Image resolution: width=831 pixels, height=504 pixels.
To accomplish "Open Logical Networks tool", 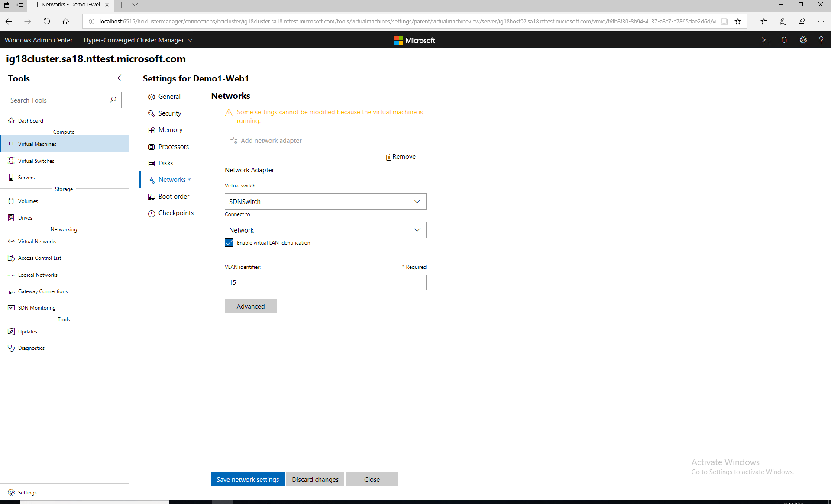I will click(x=64, y=275).
